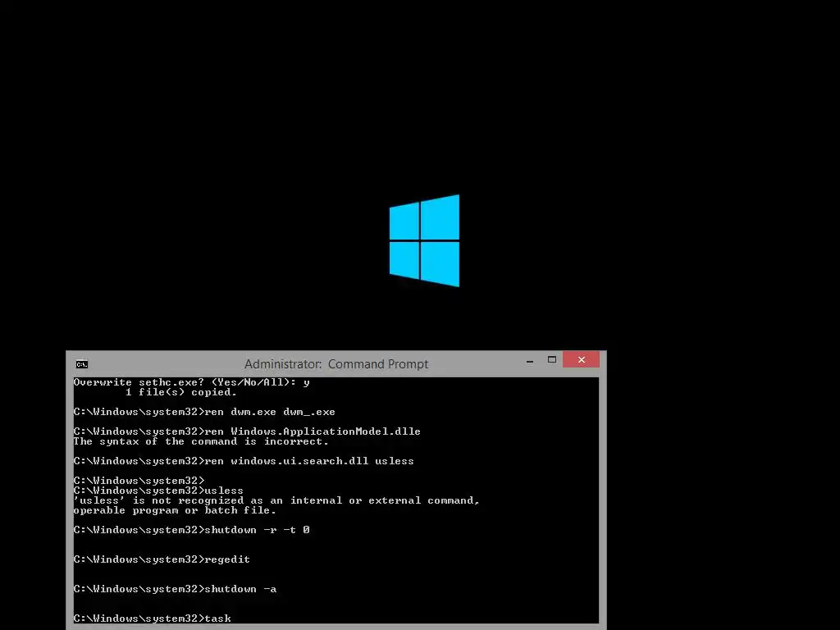
Task: Click the 'shutdown -r -t 0' command line
Action: point(192,530)
